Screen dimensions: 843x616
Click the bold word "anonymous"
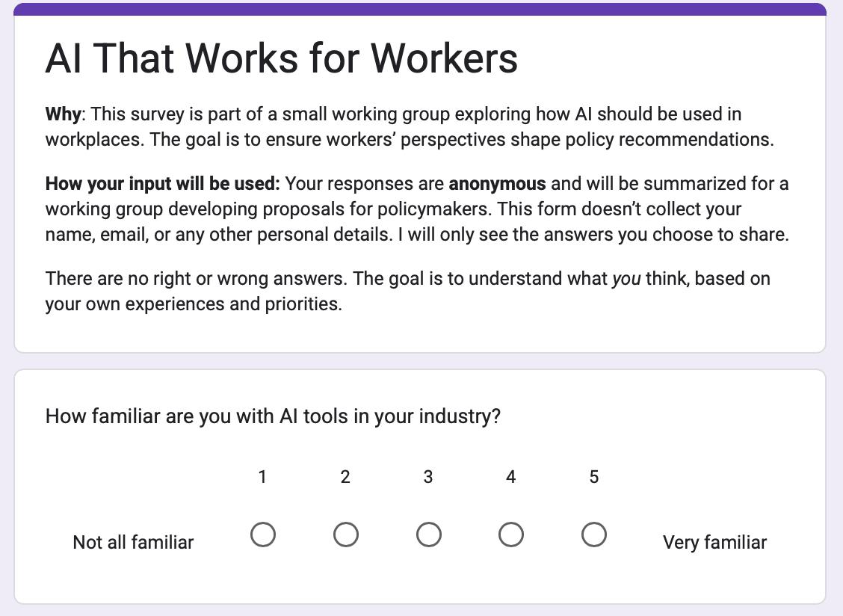[x=497, y=184]
